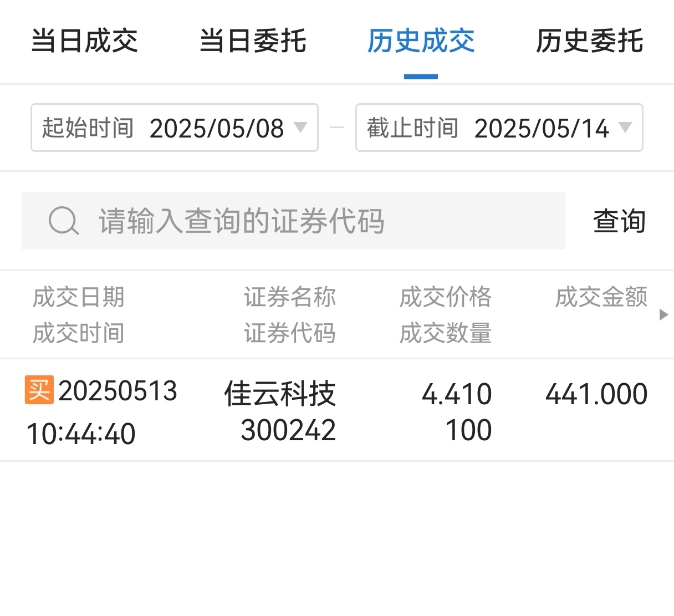Click the trade price 4.410

tap(457, 394)
